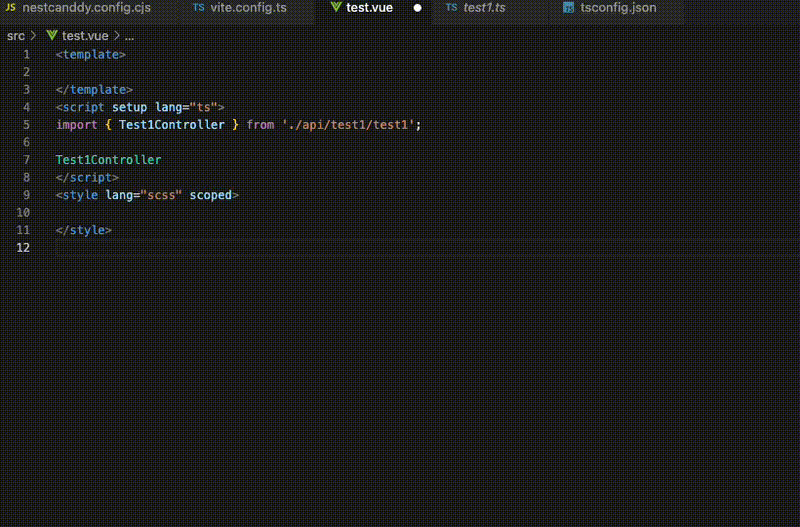Click line number 1 in the gutter
This screenshot has height=527, width=800.
click(x=27, y=55)
